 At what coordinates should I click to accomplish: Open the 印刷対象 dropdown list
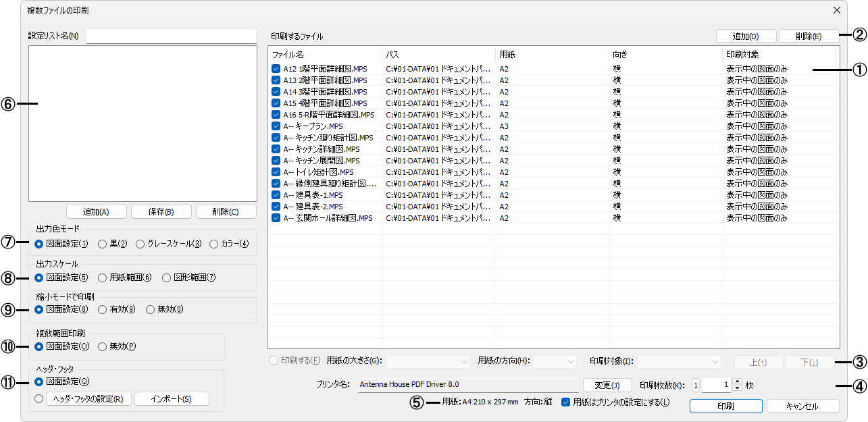click(x=680, y=361)
